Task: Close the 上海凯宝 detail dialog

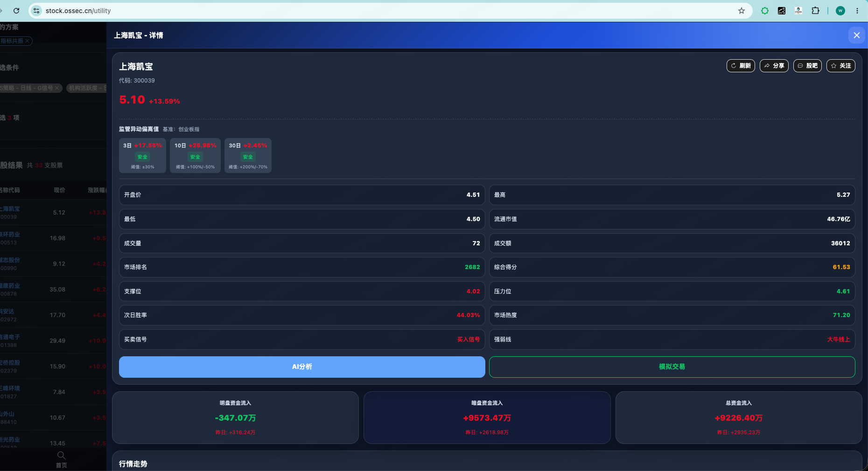Action: 856,35
